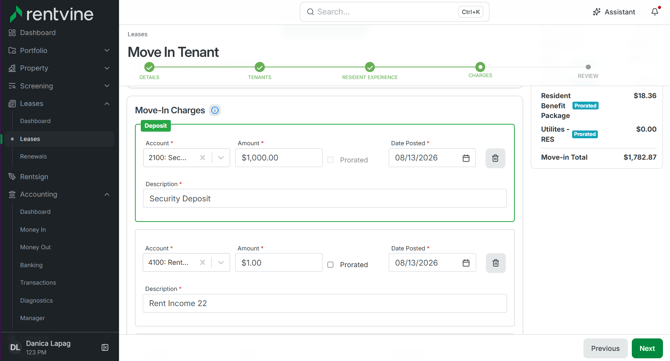Expand the Screening menu chevron
The image size is (670, 361).
(x=107, y=86)
